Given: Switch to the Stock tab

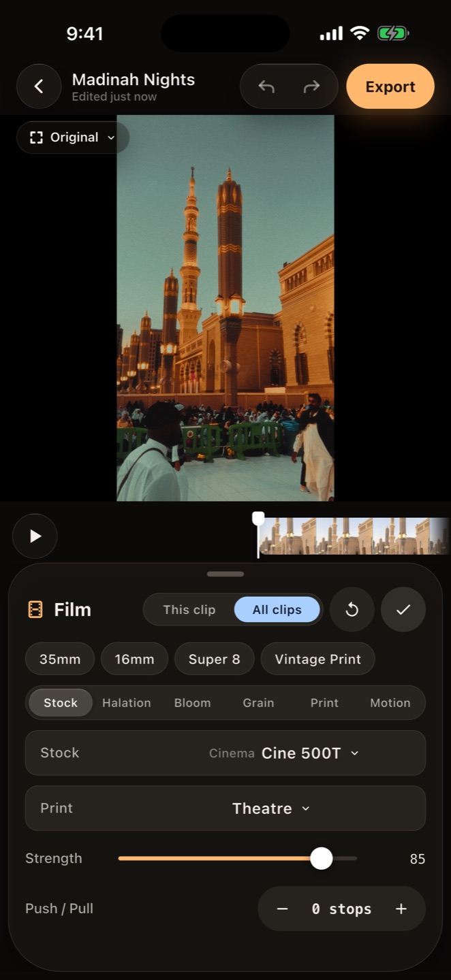Looking at the screenshot, I should click(x=61, y=703).
